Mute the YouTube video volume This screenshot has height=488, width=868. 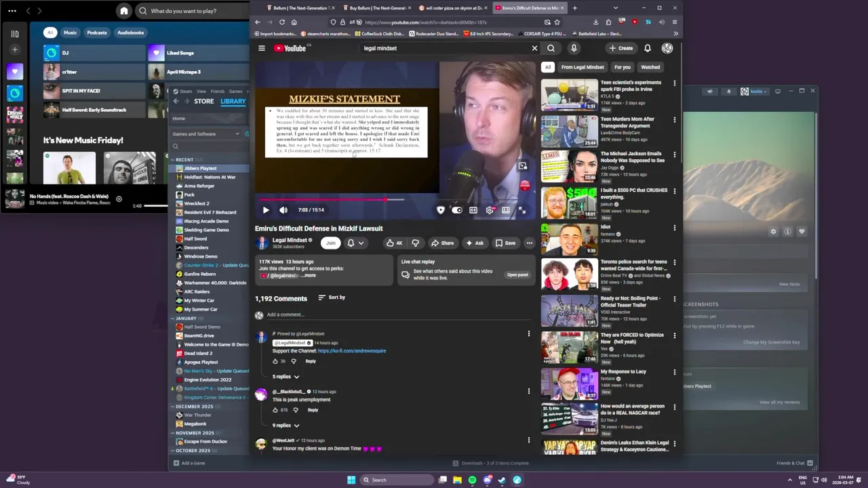click(283, 210)
